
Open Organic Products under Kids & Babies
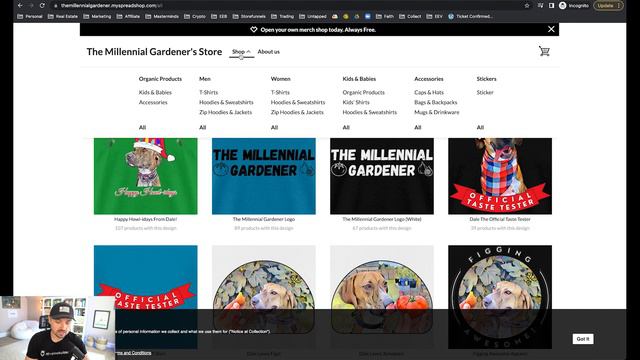coord(364,93)
